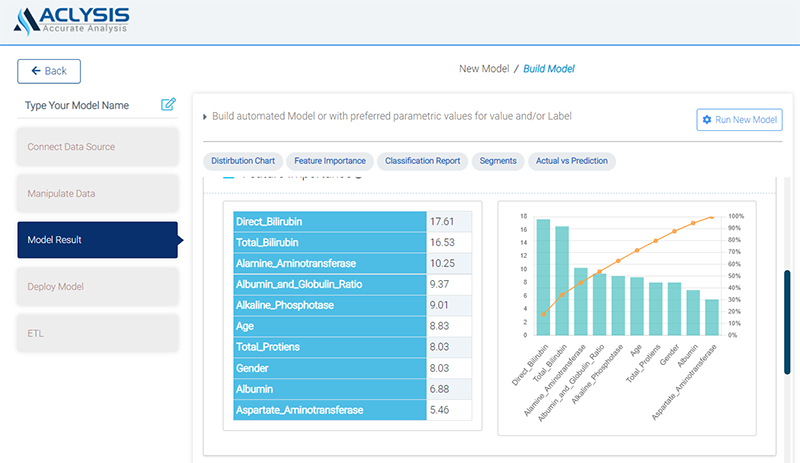This screenshot has height=463, width=800.
Task: Click the Direct_Bilirubin bar in the chart
Action: (x=543, y=277)
